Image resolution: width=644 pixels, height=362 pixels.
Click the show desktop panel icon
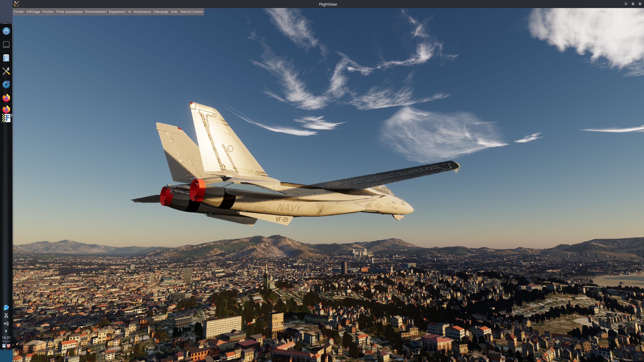click(x=6, y=44)
